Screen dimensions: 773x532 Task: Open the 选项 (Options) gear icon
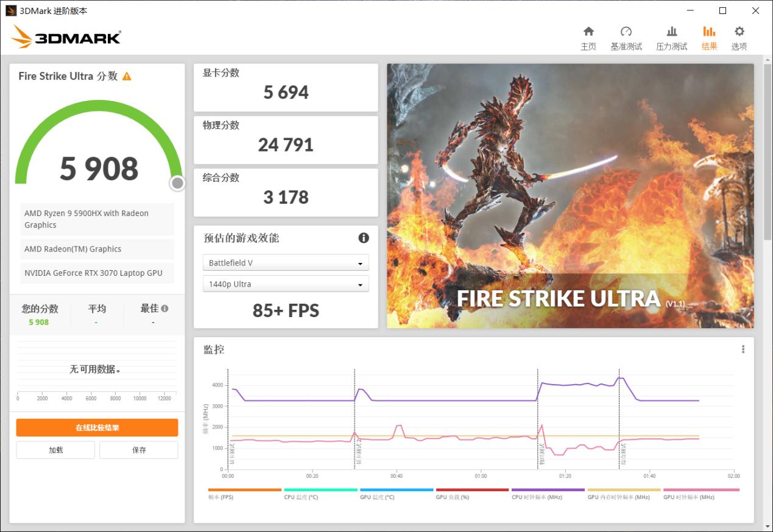(739, 37)
